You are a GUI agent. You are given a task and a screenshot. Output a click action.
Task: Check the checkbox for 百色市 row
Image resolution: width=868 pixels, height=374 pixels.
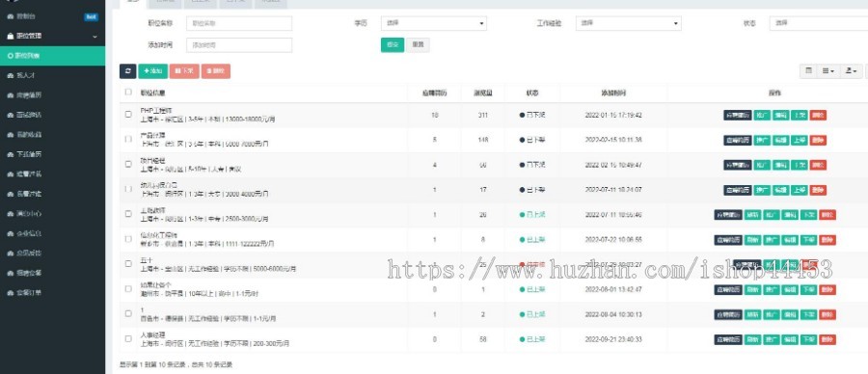pyautogui.click(x=128, y=313)
